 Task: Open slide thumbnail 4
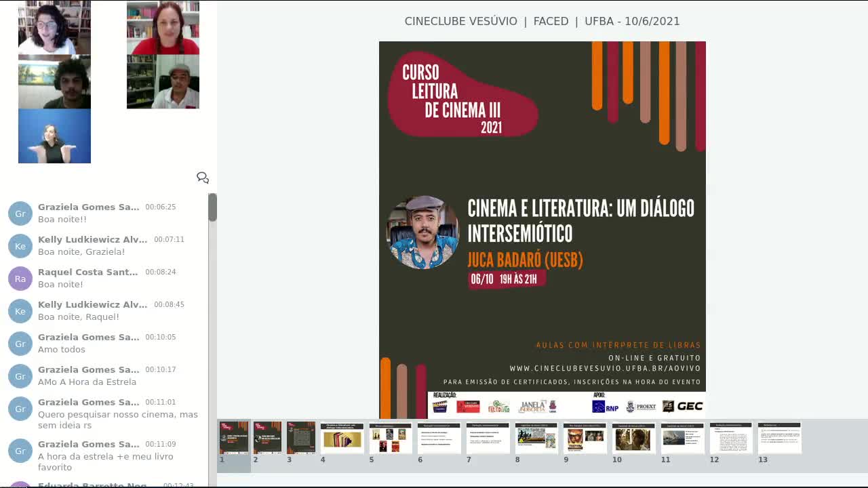point(342,438)
